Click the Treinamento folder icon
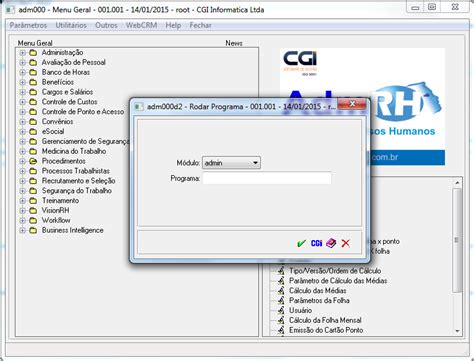The width and height of the screenshot is (474, 361). (x=33, y=201)
